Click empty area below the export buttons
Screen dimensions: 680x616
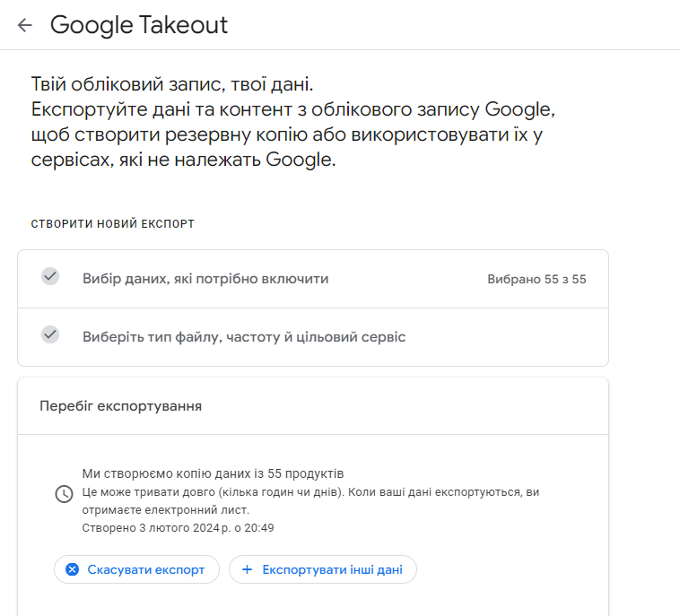[312, 601]
